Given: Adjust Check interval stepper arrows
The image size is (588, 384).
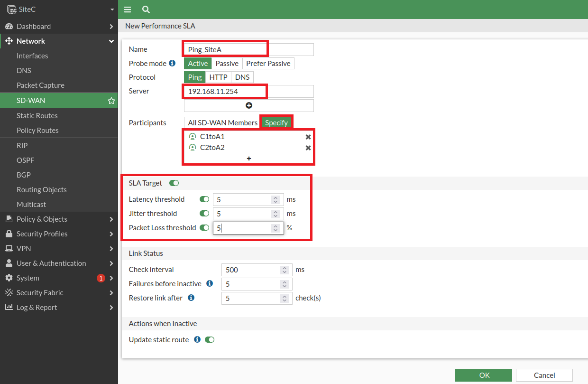Looking at the screenshot, I should [x=285, y=270].
